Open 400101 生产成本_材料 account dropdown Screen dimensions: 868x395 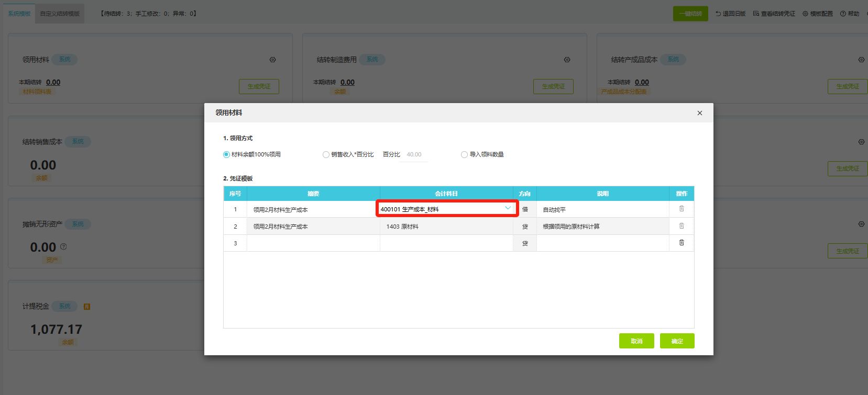coord(446,209)
